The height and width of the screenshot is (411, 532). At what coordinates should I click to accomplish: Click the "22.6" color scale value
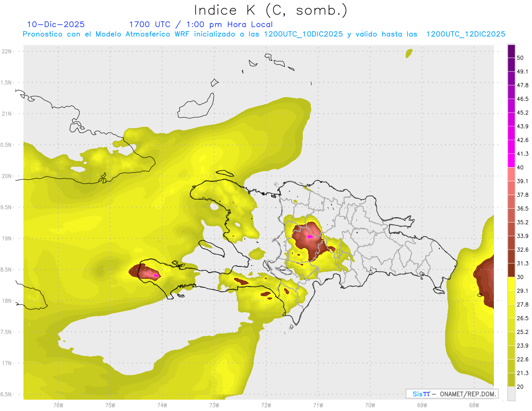(x=523, y=360)
